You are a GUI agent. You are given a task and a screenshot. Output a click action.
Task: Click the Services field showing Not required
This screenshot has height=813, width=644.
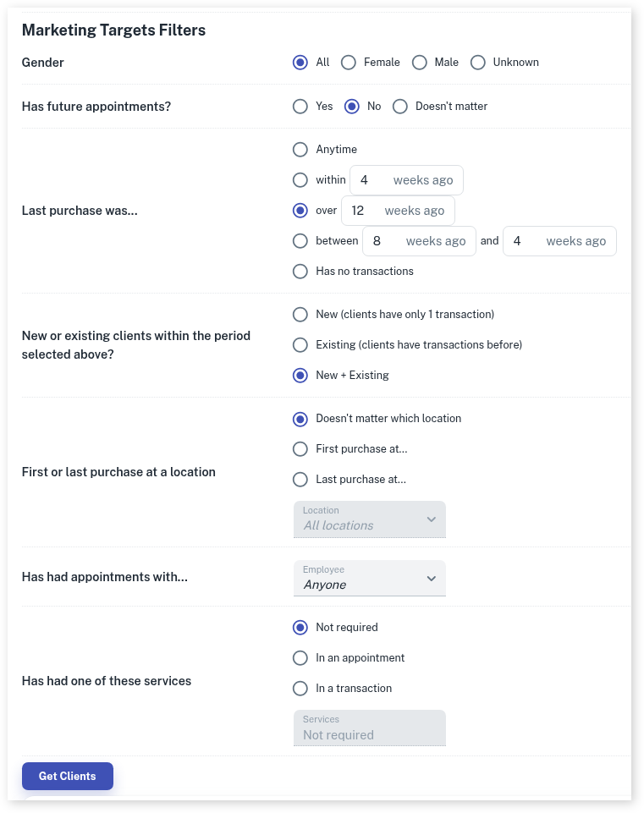(369, 728)
